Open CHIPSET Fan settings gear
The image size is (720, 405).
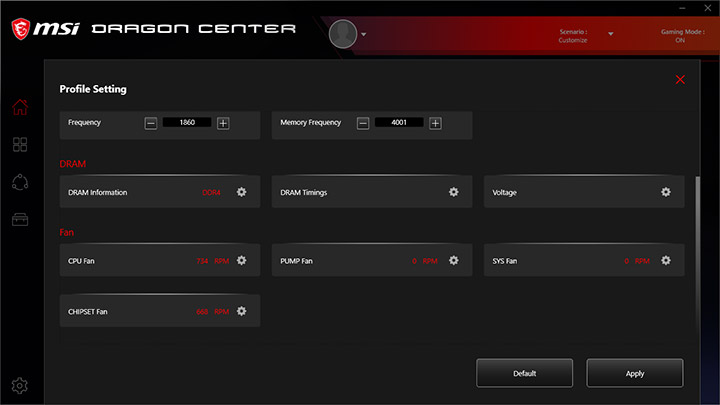point(242,311)
